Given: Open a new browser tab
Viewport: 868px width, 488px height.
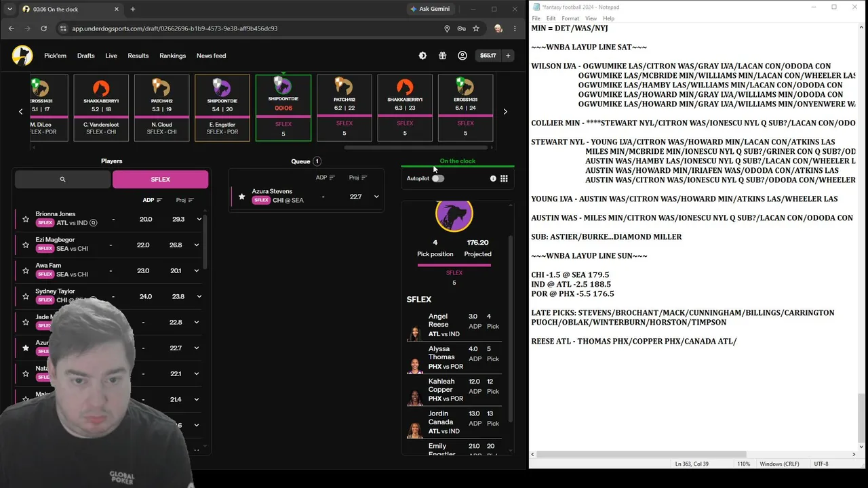Looking at the screenshot, I should pos(133,9).
